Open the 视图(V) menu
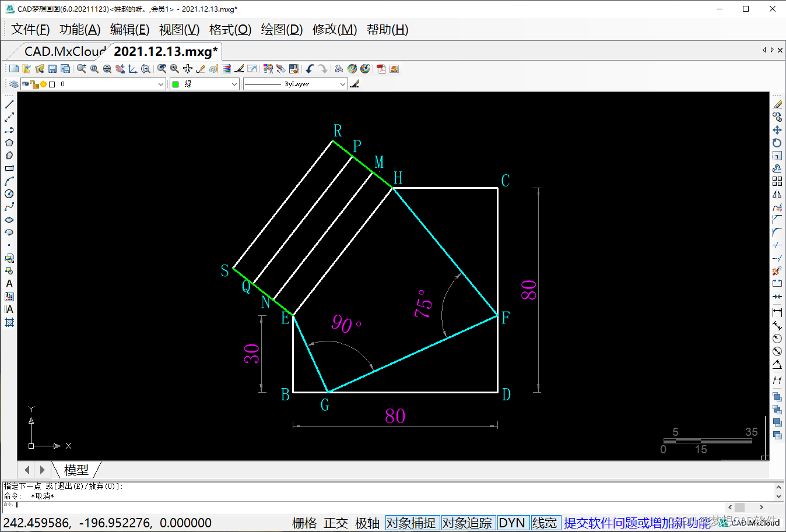Image resolution: width=786 pixels, height=532 pixels. pos(179,29)
